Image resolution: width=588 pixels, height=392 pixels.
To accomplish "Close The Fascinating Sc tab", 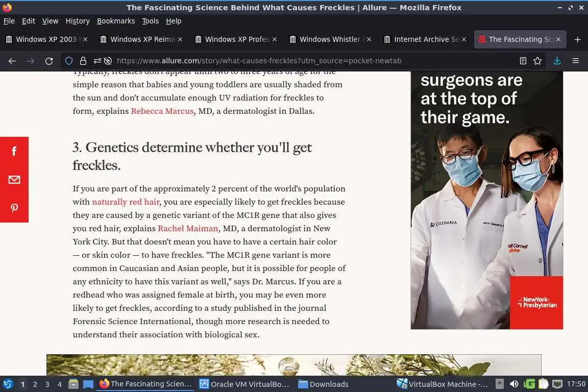I will pyautogui.click(x=558, y=39).
